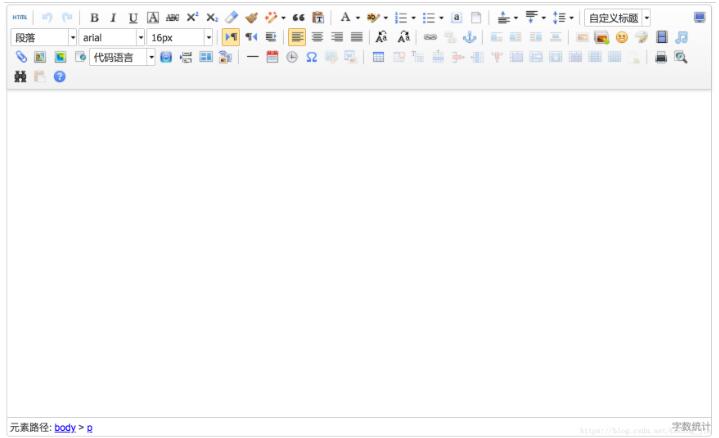Viewport: 719px width, 438px height.
Task: Insert special character omega symbol
Action: (x=312, y=57)
